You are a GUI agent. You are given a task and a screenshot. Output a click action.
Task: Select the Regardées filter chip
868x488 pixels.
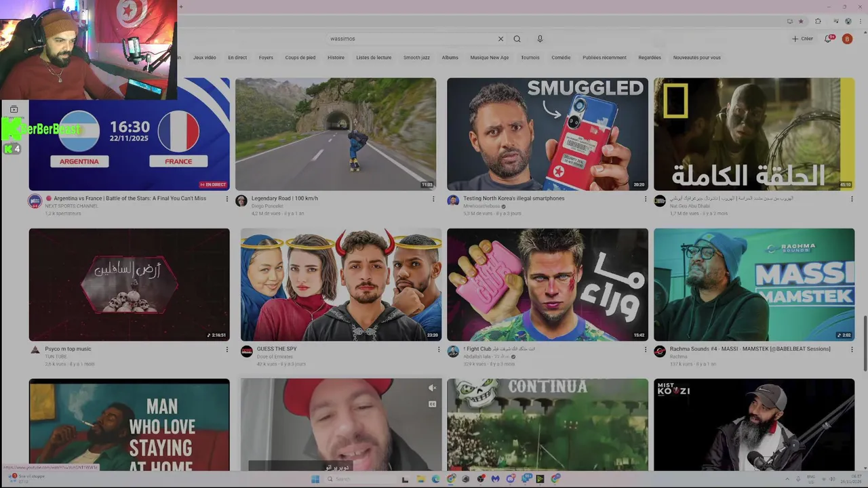650,58
